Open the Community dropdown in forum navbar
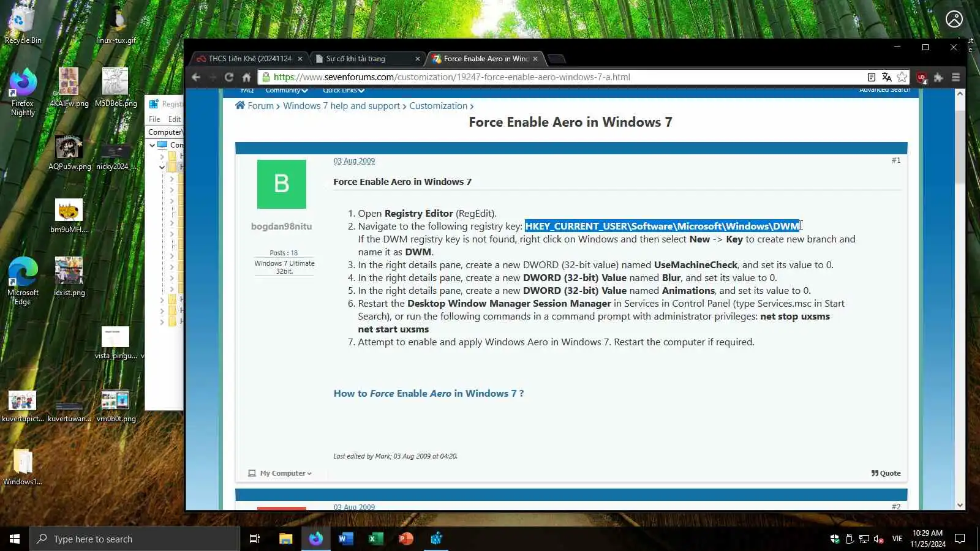This screenshot has height=551, width=980. tap(287, 91)
